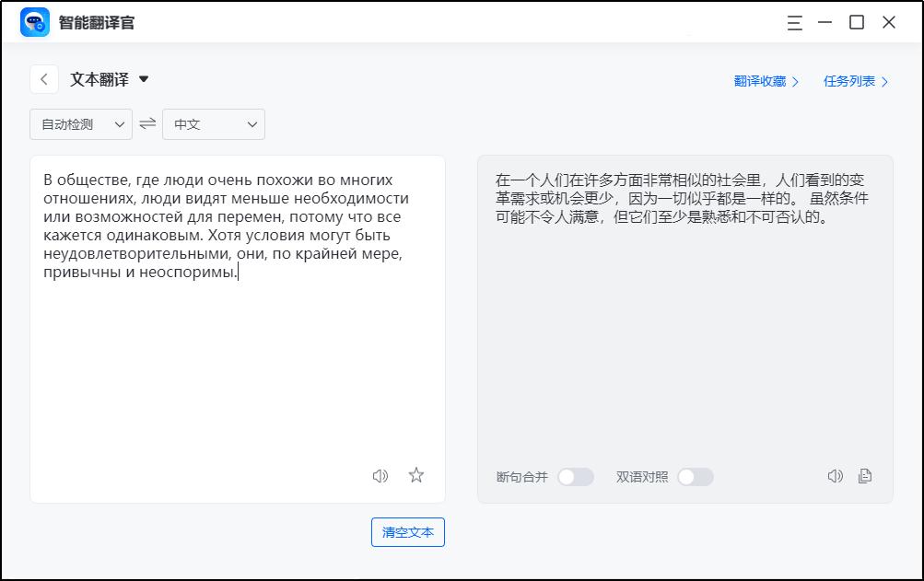
Task: Open the title bar hamburger menu
Action: click(x=792, y=22)
